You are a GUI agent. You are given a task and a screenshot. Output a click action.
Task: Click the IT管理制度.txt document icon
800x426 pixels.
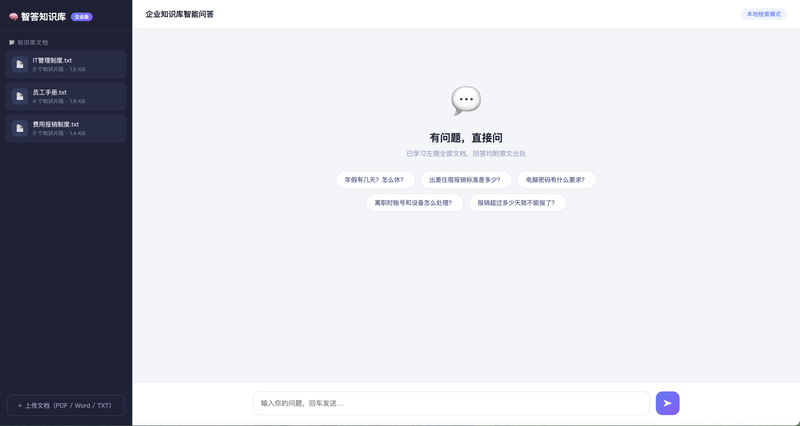pos(20,64)
